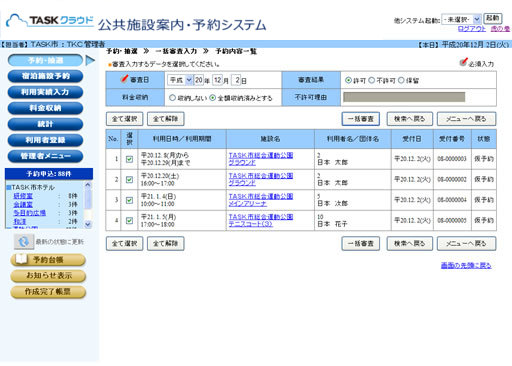Image resolution: width=512 pixels, height=366 pixels.
Task: Click the 起動 button
Action: (x=493, y=18)
